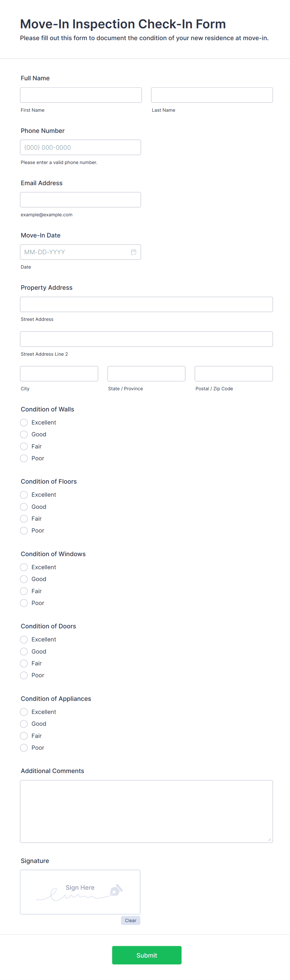Click the Last Name input field
The image size is (290, 980).
[211, 95]
